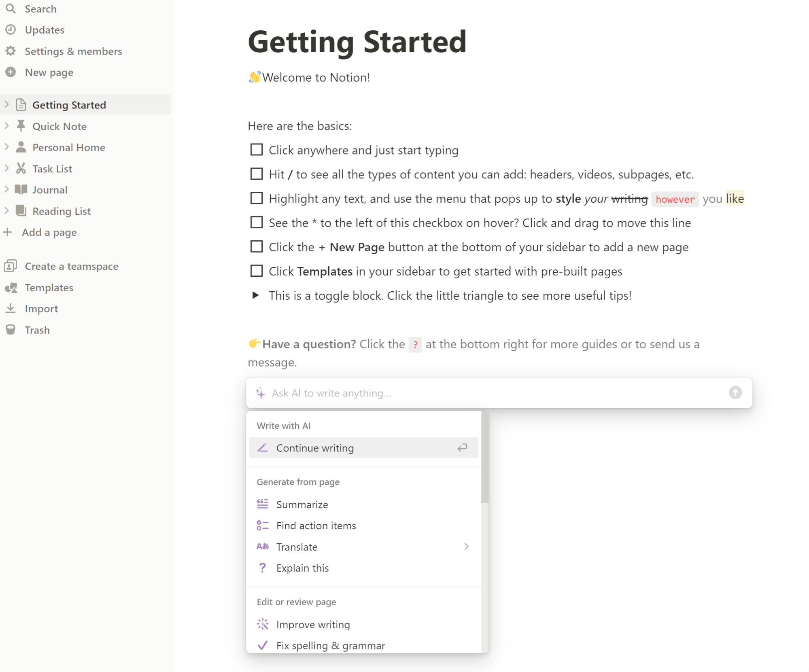Click the Templates shapes icon
The height and width of the screenshot is (672, 809).
pos(11,287)
